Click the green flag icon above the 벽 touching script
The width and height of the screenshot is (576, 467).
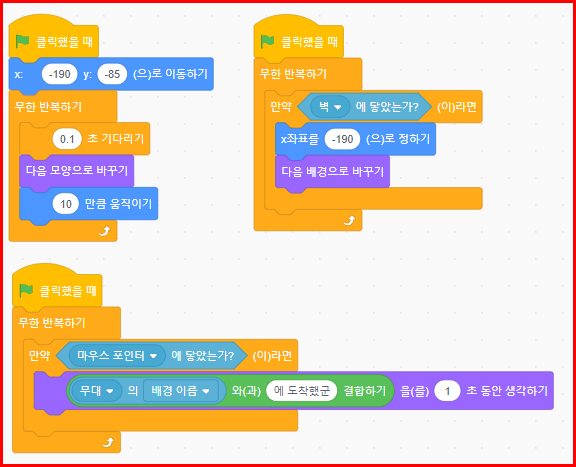267,42
